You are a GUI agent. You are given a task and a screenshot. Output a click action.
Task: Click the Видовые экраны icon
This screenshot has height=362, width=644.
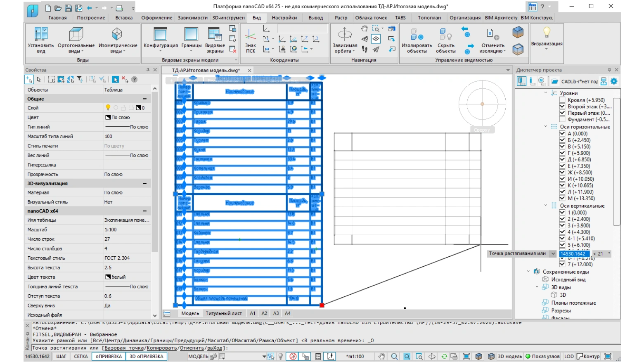(x=215, y=34)
